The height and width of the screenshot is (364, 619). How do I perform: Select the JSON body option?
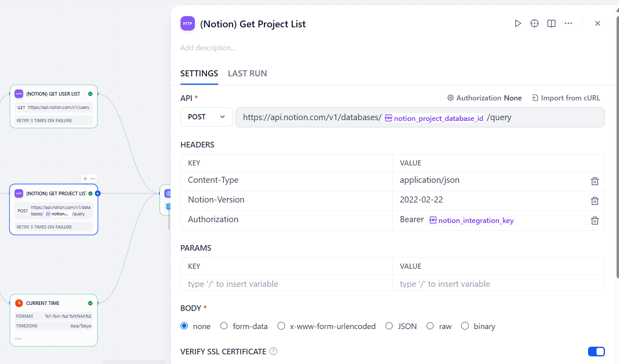tap(389, 326)
